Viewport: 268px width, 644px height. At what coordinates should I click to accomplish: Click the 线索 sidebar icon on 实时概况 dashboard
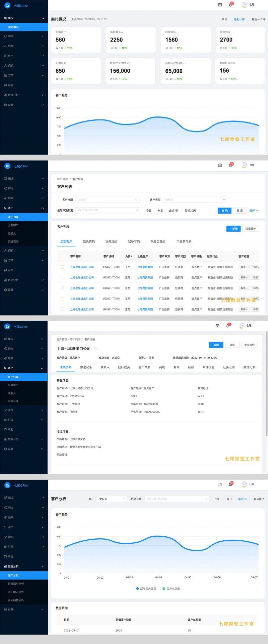(6, 46)
